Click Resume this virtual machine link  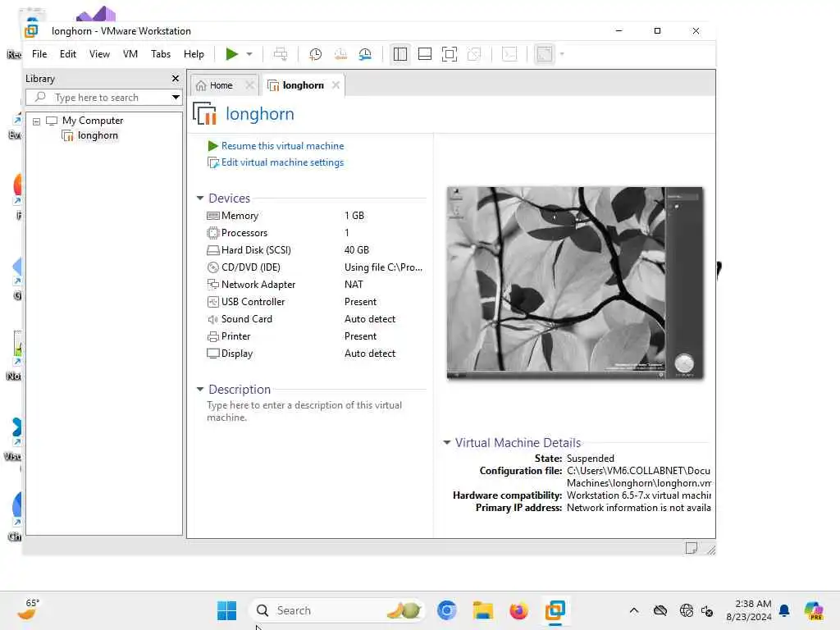point(282,146)
